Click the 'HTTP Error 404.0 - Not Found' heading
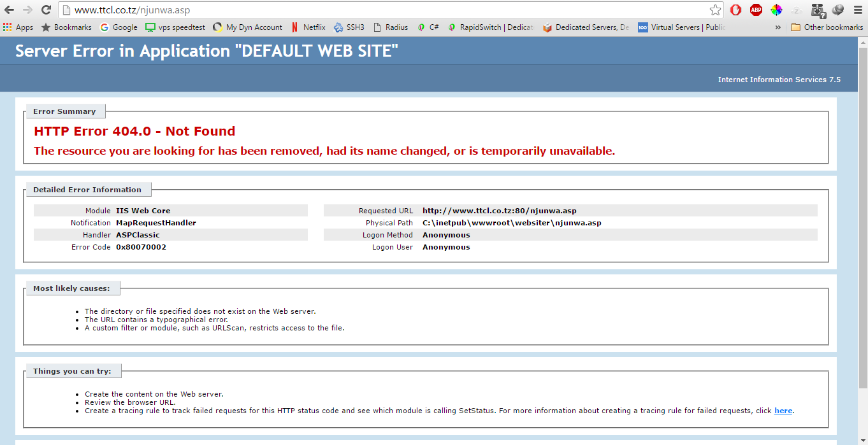The height and width of the screenshot is (445, 868). coord(134,131)
